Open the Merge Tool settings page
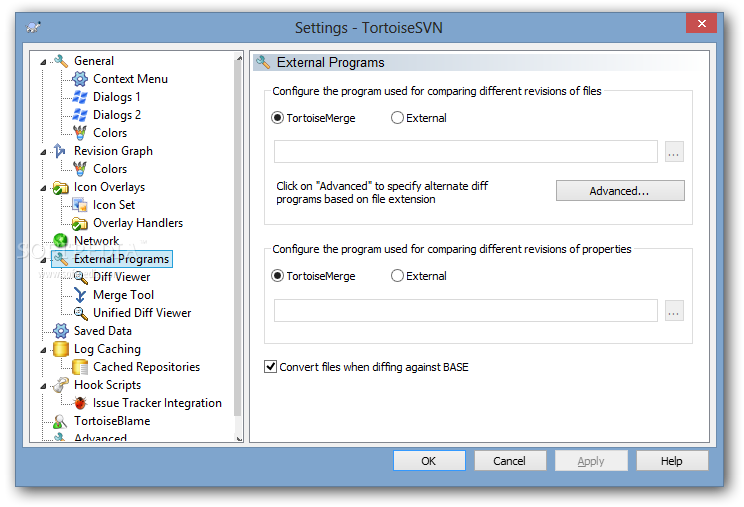Image resolution: width=744 pixels, height=507 pixels. point(123,295)
